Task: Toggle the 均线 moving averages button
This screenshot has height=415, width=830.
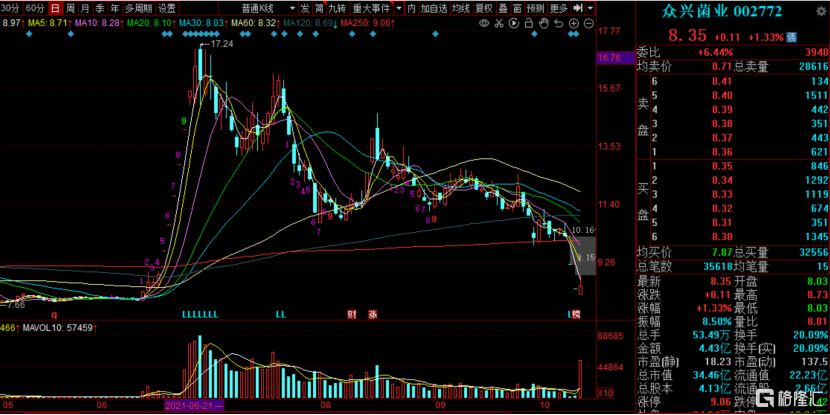Action: (461, 8)
